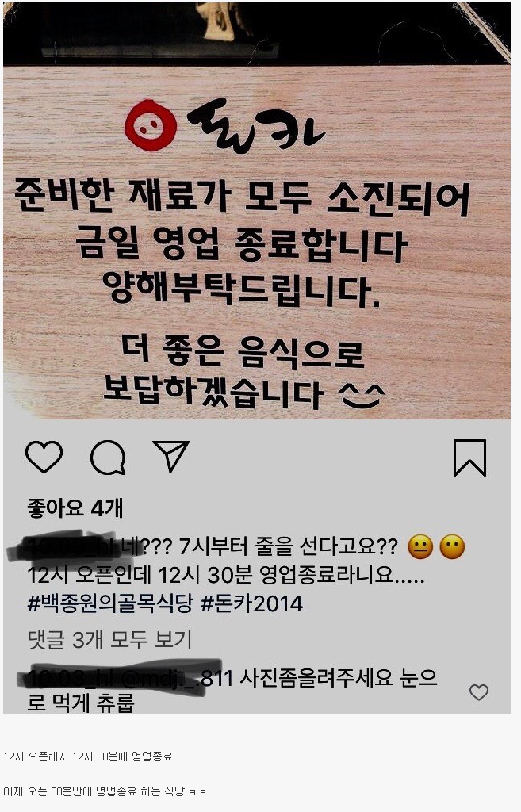Open hashtag #백종원의골목식당

tap(110, 603)
